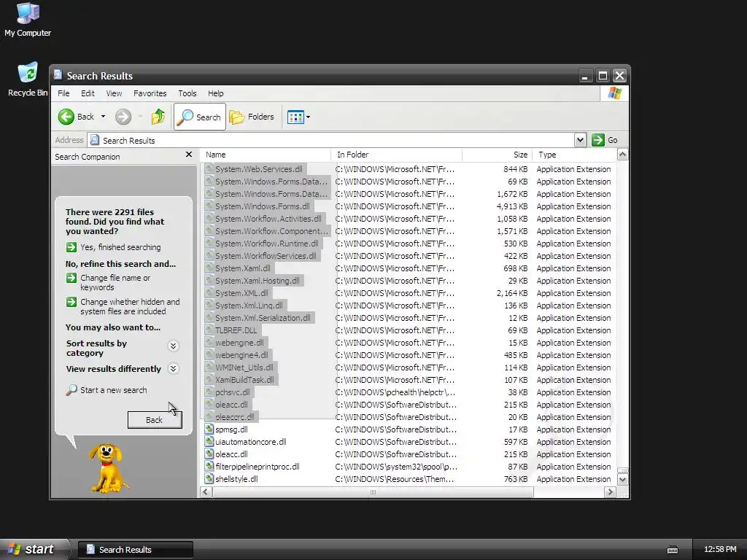Image resolution: width=747 pixels, height=560 pixels.
Task: Sort by In Folder column header
Action: [396, 155]
